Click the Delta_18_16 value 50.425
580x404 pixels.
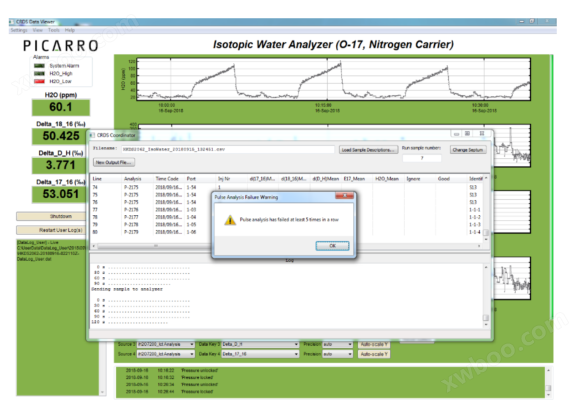pos(61,136)
